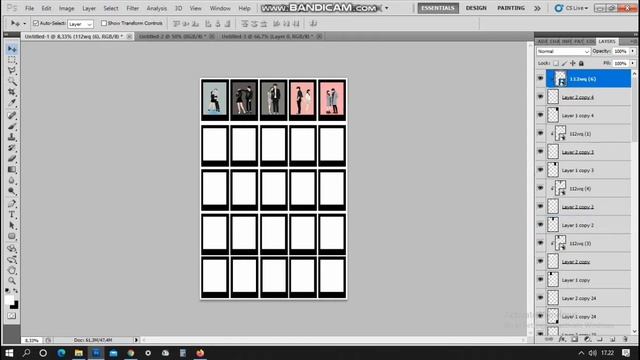Image resolution: width=640 pixels, height=360 pixels.
Task: Open the Image menu
Action: pyautogui.click(x=66, y=8)
